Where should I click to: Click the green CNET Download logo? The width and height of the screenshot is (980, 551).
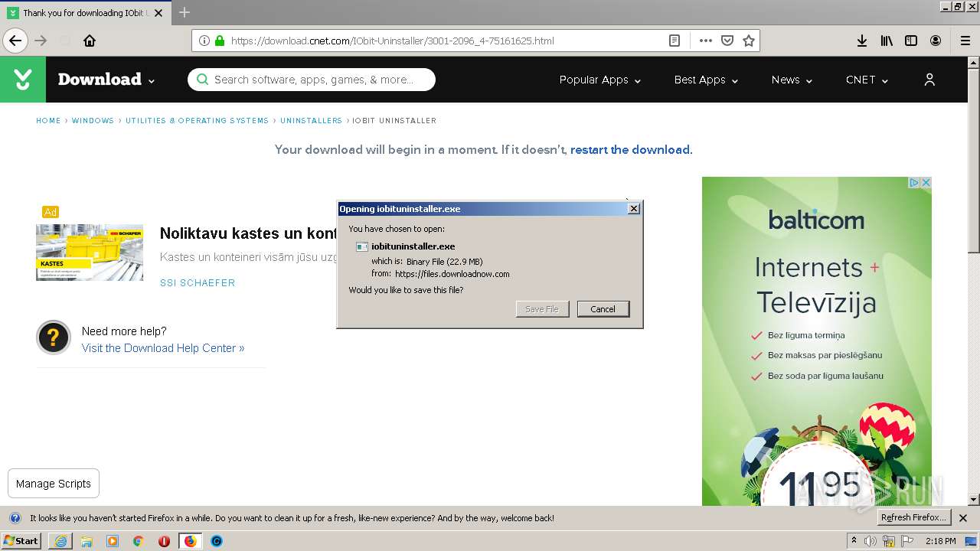(x=23, y=80)
